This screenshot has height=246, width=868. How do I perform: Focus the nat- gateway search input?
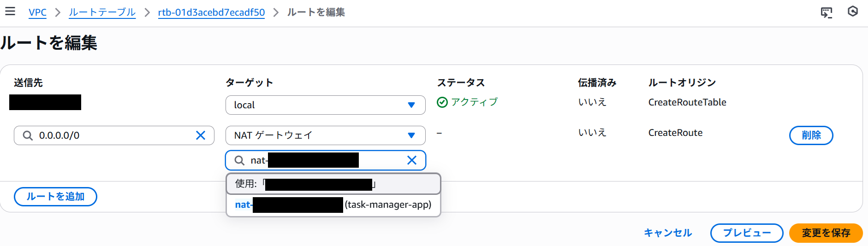coord(326,160)
